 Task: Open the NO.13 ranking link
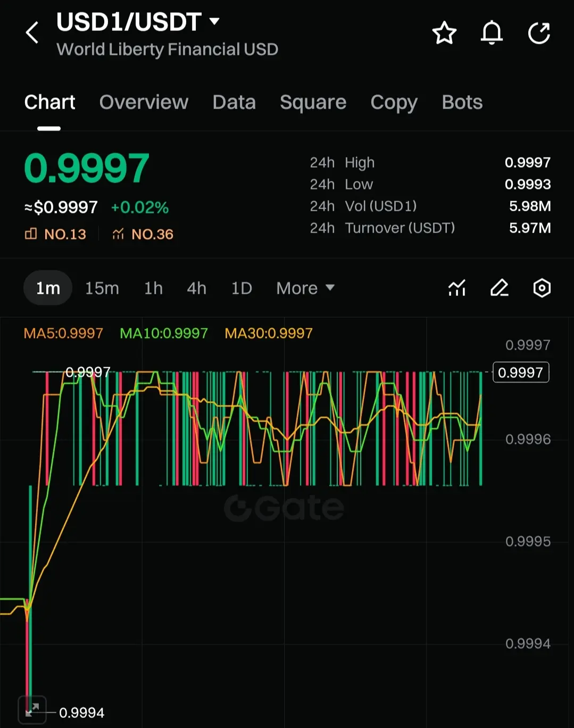pos(55,234)
